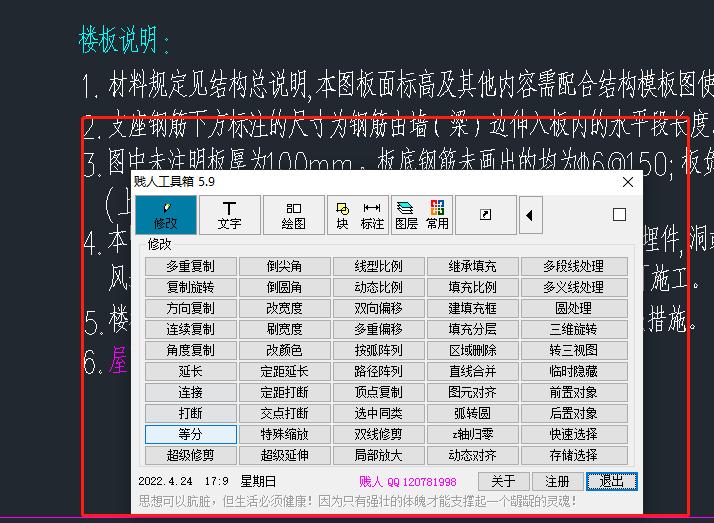Click the 复制旋转 button
This screenshot has height=523, width=714.
[x=191, y=287]
